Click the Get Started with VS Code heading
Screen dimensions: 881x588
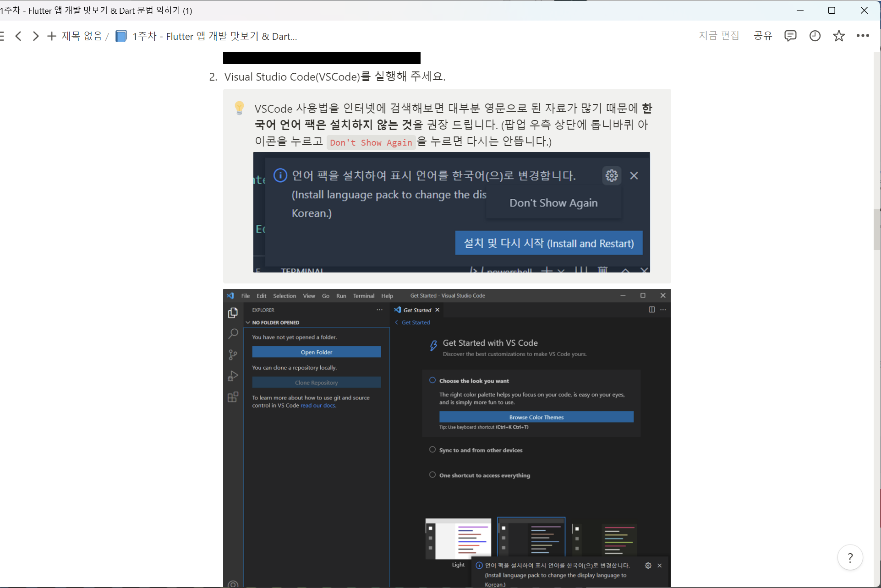[x=490, y=343]
